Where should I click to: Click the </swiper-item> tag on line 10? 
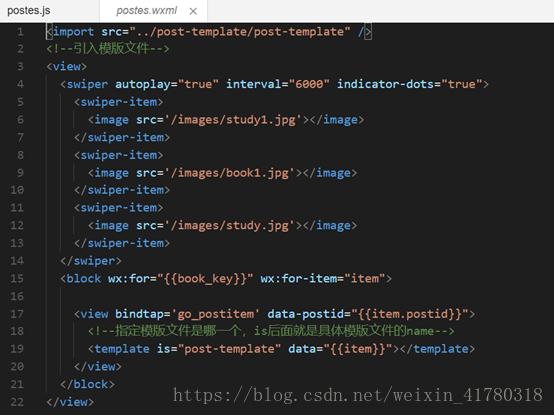pos(122,190)
